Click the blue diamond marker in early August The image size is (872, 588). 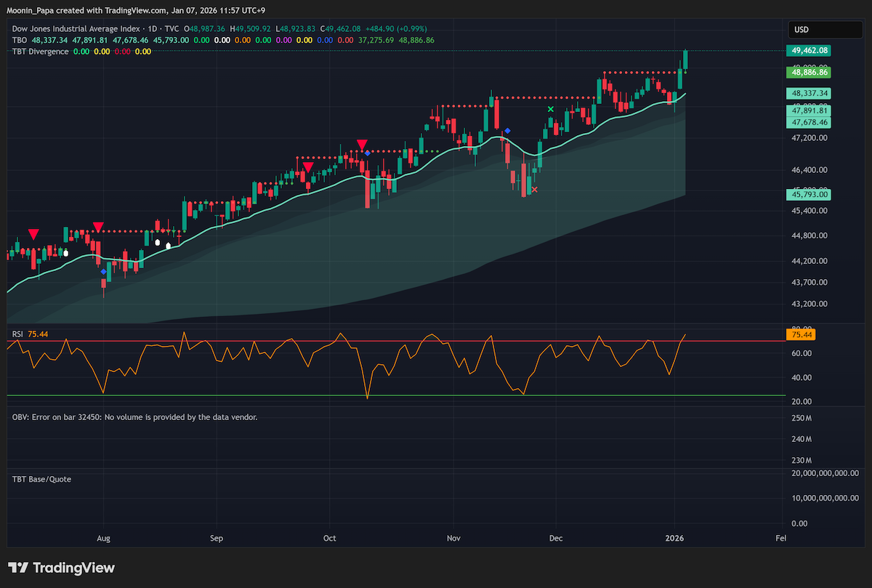(104, 271)
